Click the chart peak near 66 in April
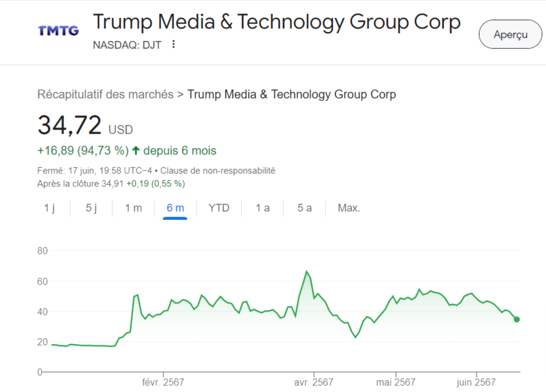 point(307,271)
